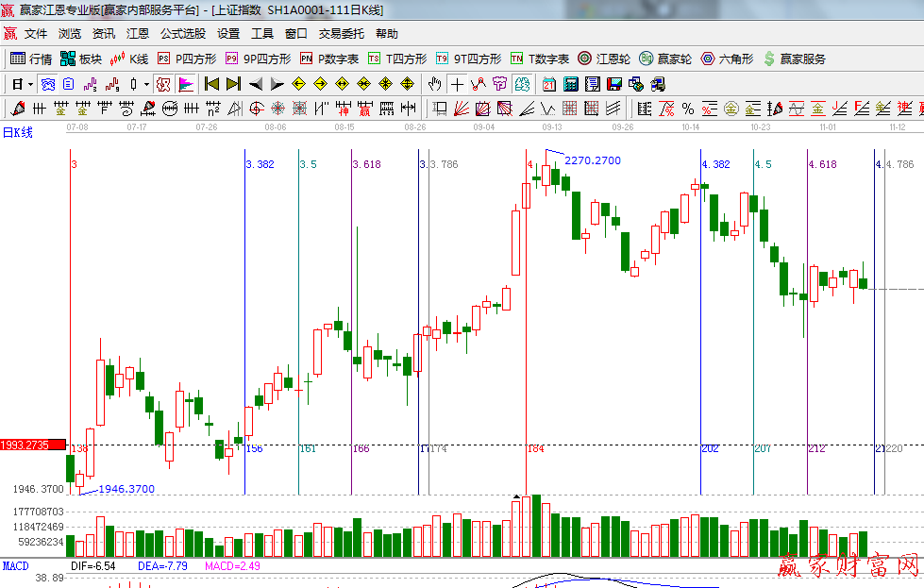Open the 日K线 period label
Screen dimensions: 924x588
(x=17, y=132)
